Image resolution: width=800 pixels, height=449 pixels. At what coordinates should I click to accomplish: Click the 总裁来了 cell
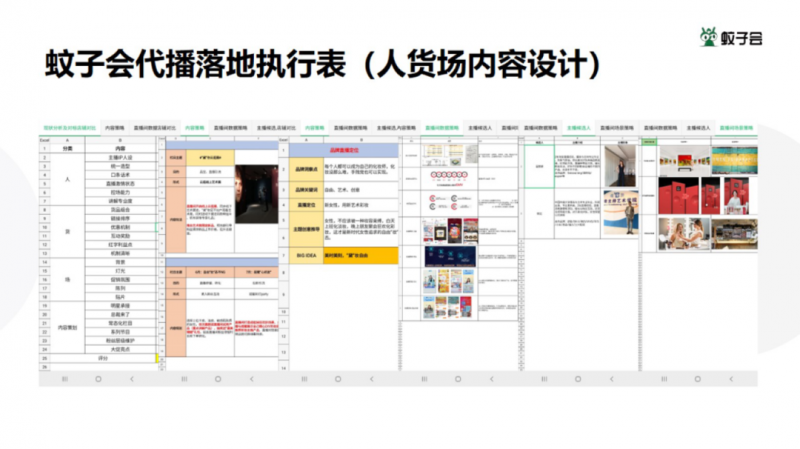[120, 314]
